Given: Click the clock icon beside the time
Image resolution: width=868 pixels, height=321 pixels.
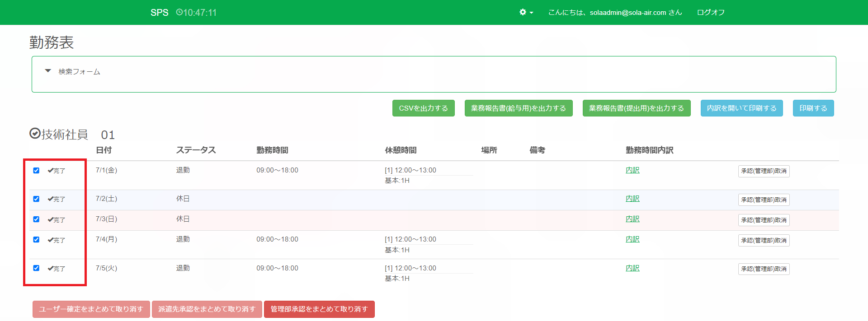Looking at the screenshot, I should pyautogui.click(x=179, y=12).
